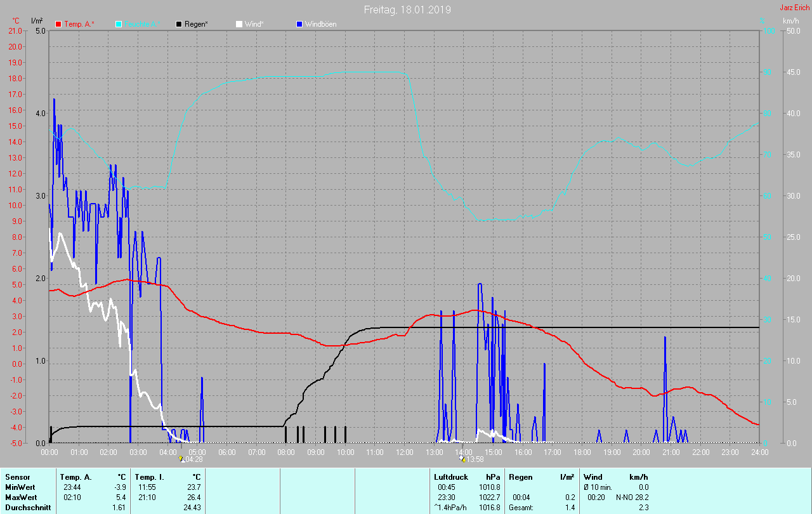This screenshot has height=514, width=812.
Task: Click the blue Windböen legend swatch
Action: [x=299, y=24]
